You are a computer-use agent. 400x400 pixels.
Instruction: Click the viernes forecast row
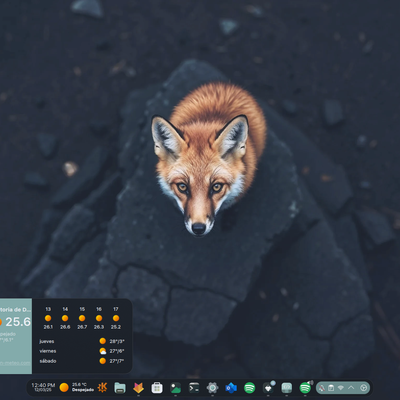tap(82, 351)
